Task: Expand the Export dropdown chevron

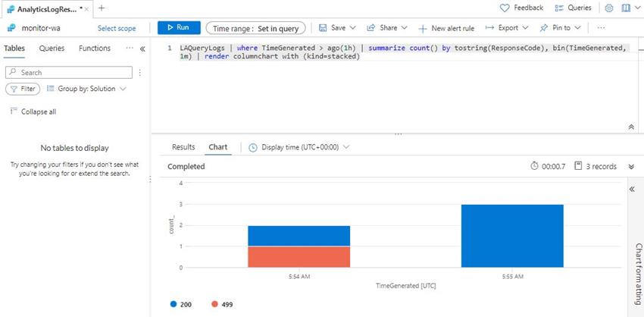Action: 525,28
